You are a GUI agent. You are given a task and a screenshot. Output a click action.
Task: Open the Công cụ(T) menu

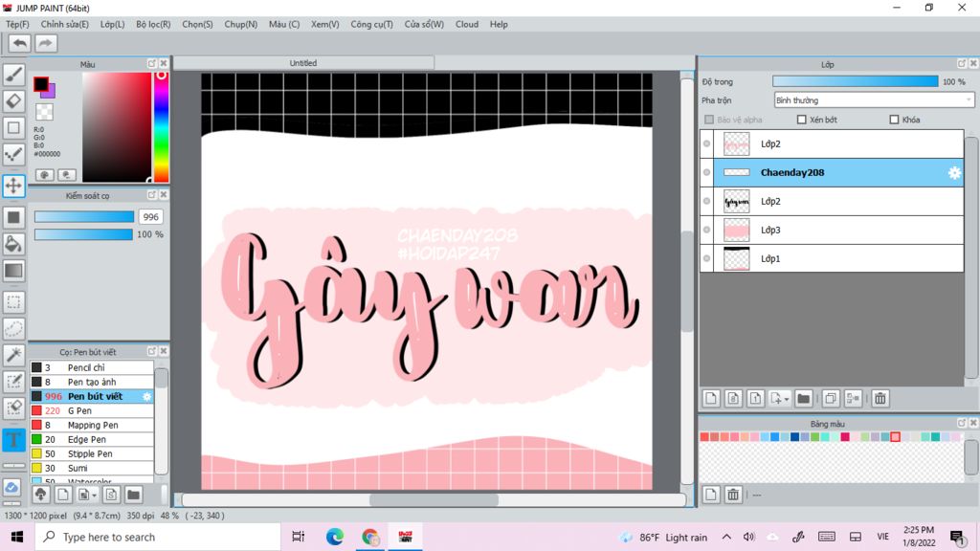point(372,24)
